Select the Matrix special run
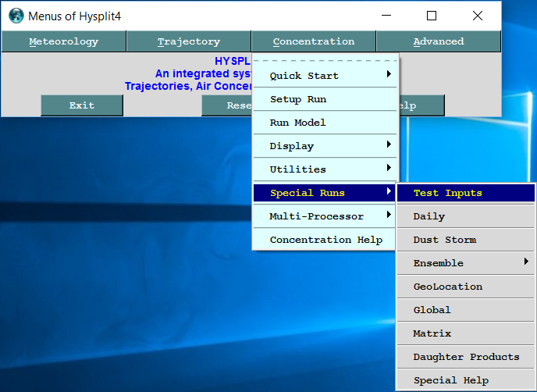The image size is (537, 392). pyautogui.click(x=466, y=333)
